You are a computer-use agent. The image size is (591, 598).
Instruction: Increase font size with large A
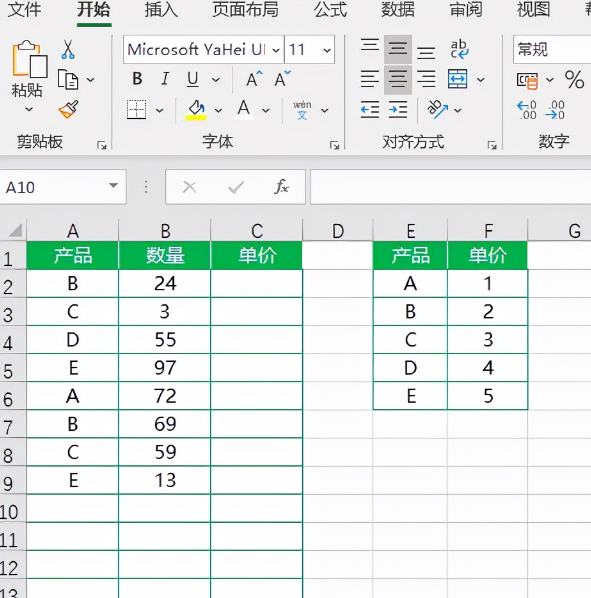254,79
